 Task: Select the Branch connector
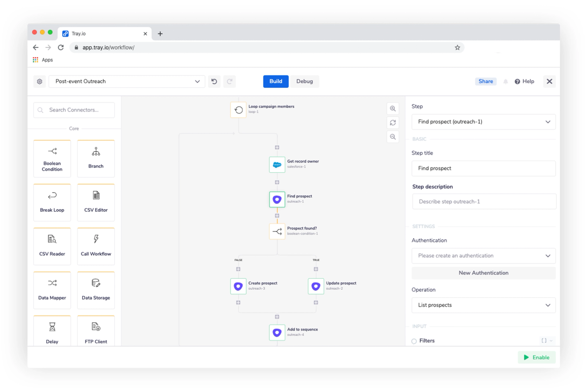tap(96, 159)
